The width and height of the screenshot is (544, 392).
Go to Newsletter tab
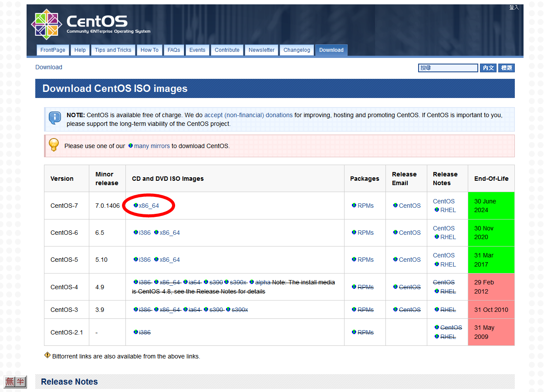(262, 50)
